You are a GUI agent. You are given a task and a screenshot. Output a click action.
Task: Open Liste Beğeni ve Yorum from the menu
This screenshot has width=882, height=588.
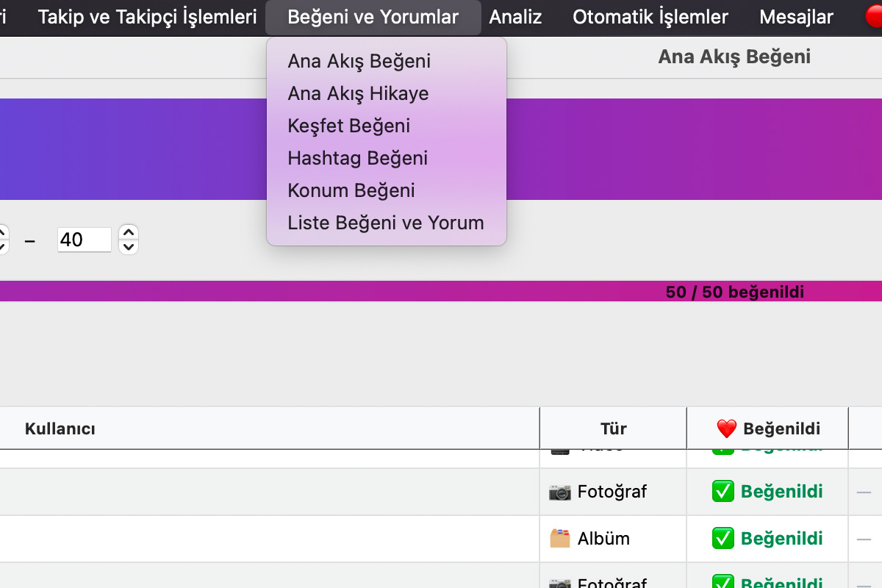point(386,223)
